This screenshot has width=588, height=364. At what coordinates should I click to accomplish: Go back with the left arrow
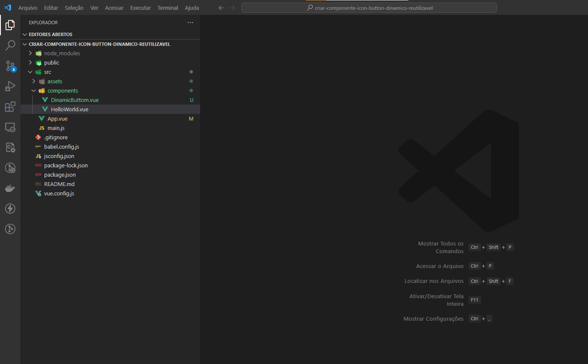click(221, 8)
